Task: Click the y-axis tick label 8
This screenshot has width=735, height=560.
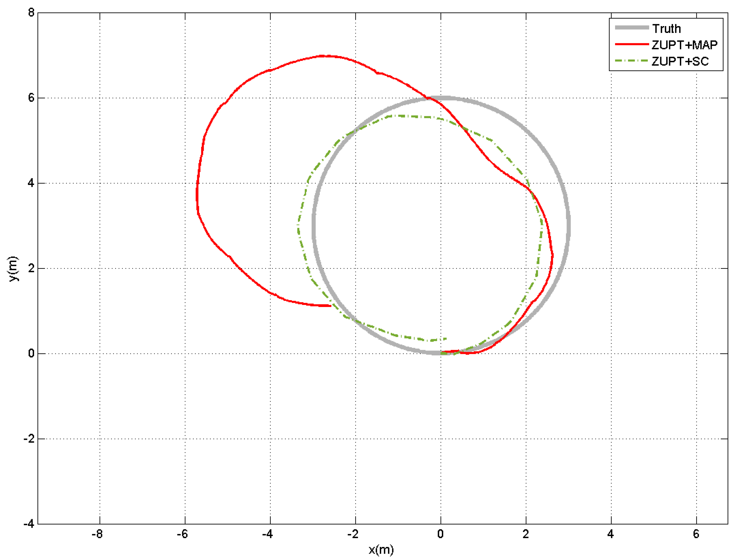Action: (x=31, y=13)
